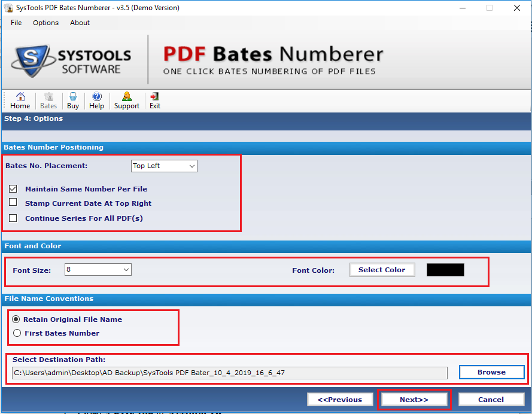Screen dimensions: 532x414
Task: Click the Exit toolbar icon
Action: 155,101
